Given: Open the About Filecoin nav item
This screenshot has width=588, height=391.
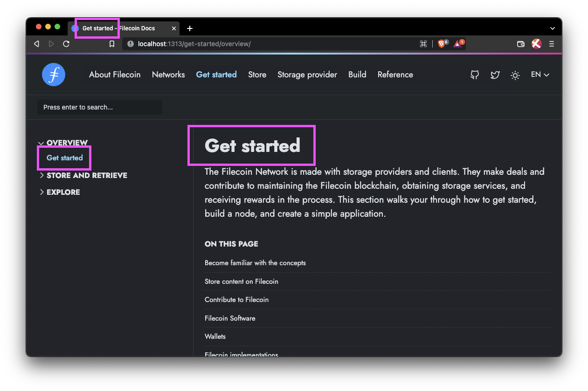Looking at the screenshot, I should coord(115,75).
